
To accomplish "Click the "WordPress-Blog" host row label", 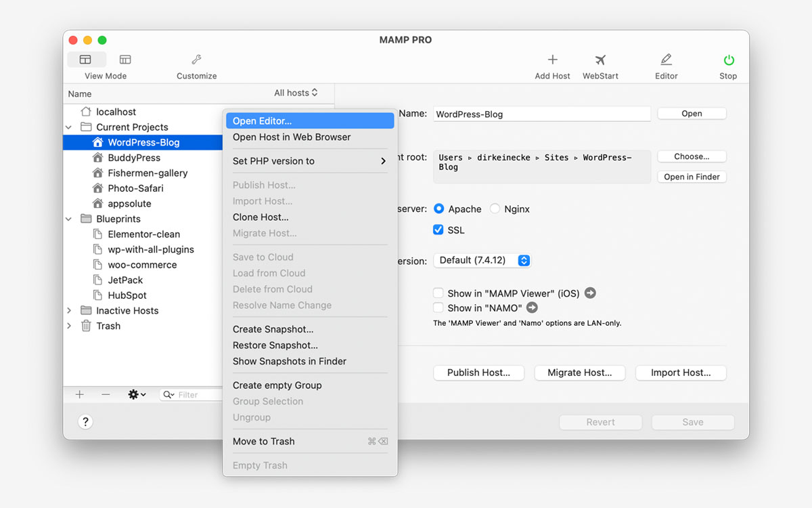I will pyautogui.click(x=143, y=142).
